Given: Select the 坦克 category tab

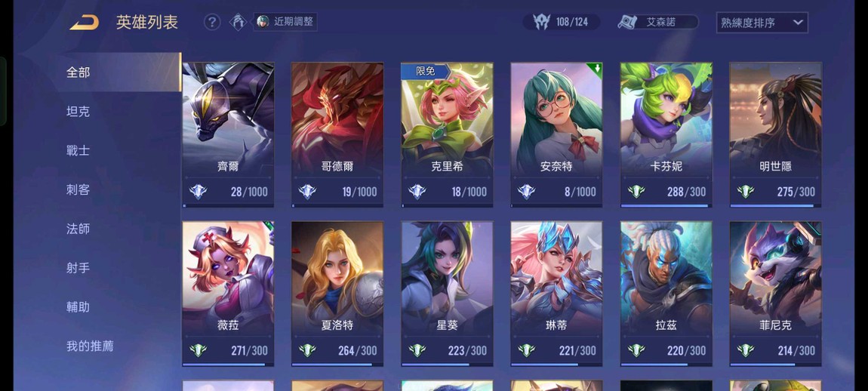Looking at the screenshot, I should [78, 112].
